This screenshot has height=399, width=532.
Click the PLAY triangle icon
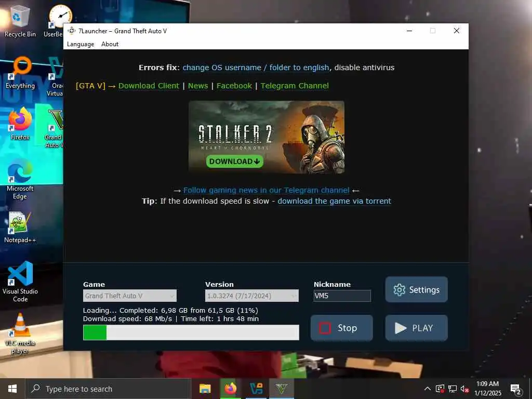click(x=401, y=328)
